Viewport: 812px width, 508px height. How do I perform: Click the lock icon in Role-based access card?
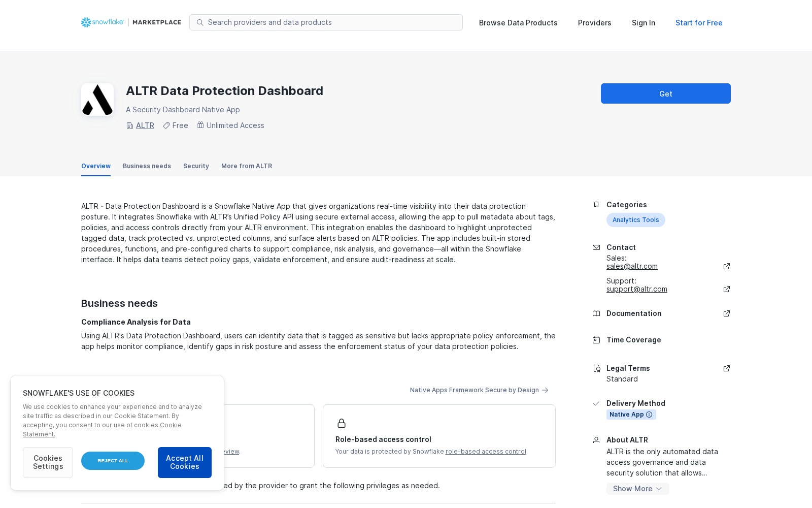click(342, 423)
